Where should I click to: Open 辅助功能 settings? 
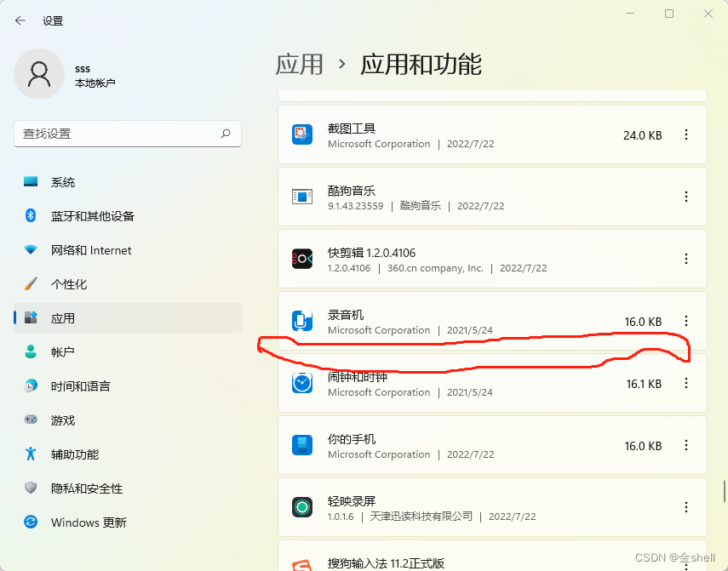[128, 454]
